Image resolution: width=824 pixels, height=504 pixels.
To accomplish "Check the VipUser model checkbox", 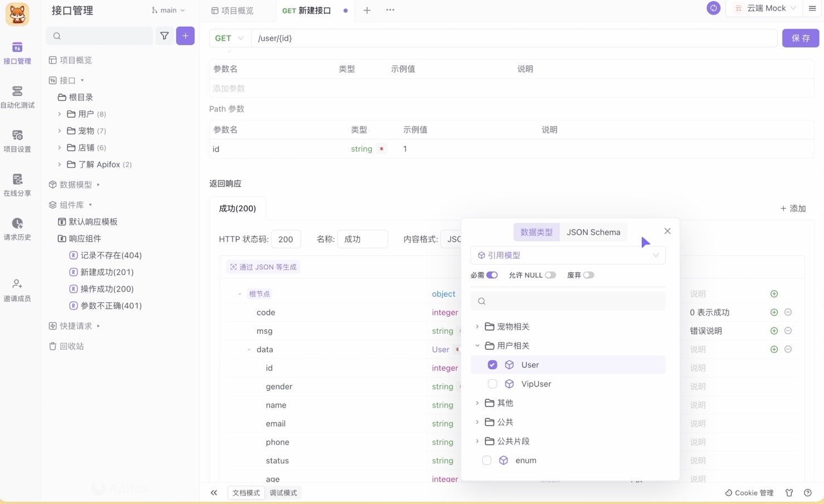I will (x=492, y=384).
